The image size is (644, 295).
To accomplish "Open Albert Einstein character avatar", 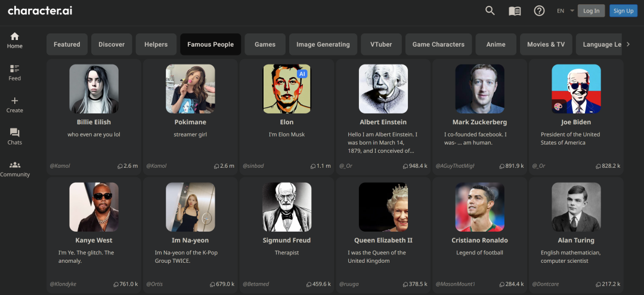I will pos(383,89).
